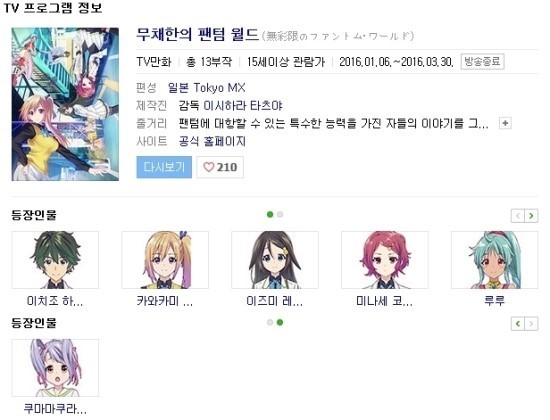Image resolution: width=550 pixels, height=420 pixels.
Task: Select green-haired 이치조 하... character thumbnail
Action: [x=55, y=260]
